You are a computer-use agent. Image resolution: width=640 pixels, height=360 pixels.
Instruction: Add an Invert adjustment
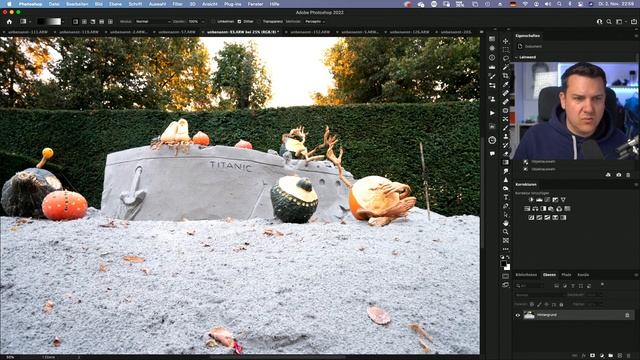[531, 218]
